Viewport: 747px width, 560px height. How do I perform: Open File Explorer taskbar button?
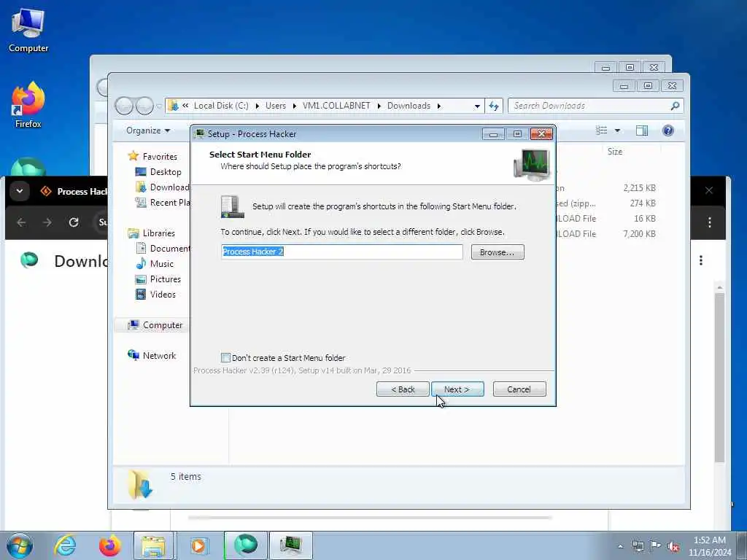point(153,545)
